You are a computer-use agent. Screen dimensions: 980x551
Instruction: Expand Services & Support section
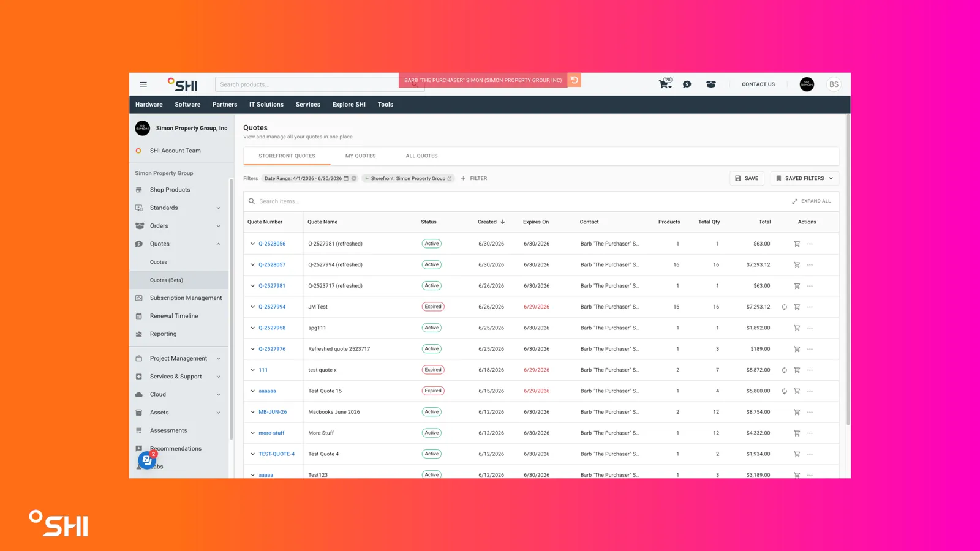219,377
